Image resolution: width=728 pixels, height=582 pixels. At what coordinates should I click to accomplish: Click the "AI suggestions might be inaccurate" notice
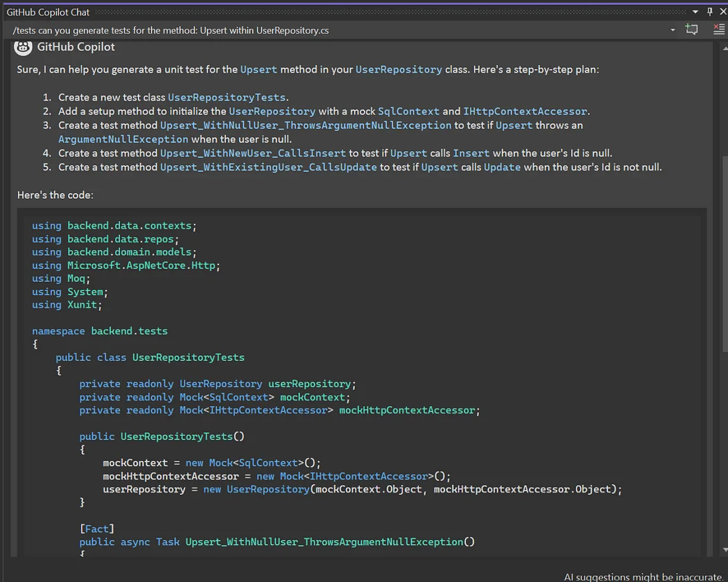(x=643, y=577)
